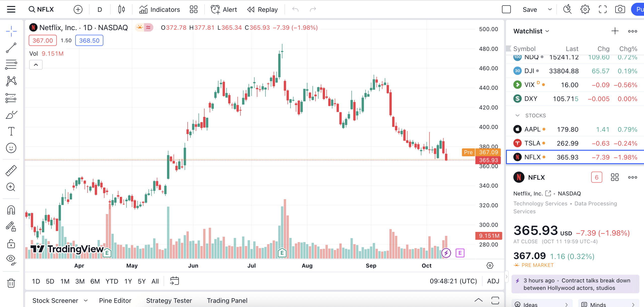Viewport: 644px width, 307px height.
Task: Select the XABCD pattern tool
Action: tap(11, 81)
